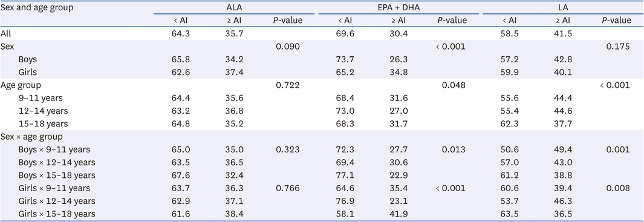Click the 'Girls' row label
The width and height of the screenshot is (644, 222).
[28, 73]
